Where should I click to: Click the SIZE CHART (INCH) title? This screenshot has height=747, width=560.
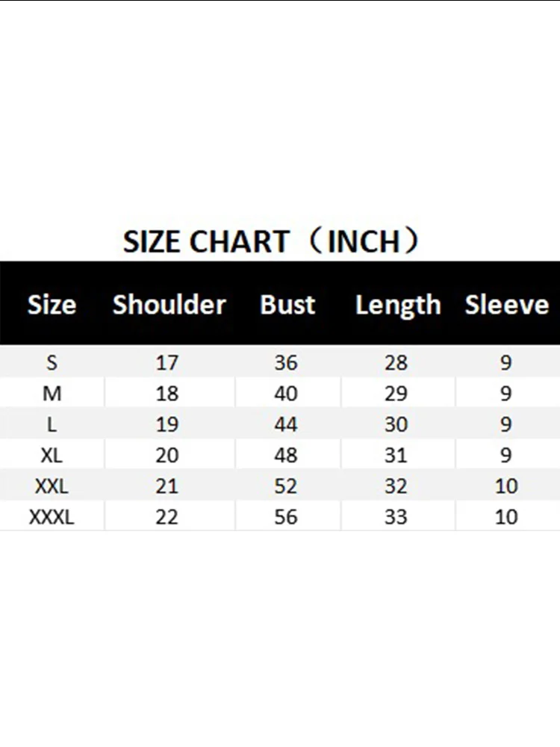[272, 242]
